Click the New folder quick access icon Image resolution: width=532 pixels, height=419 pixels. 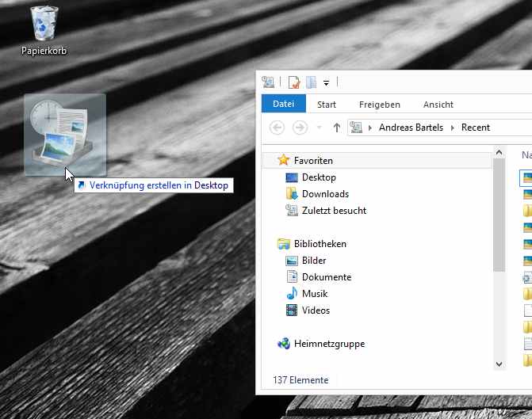tap(311, 82)
